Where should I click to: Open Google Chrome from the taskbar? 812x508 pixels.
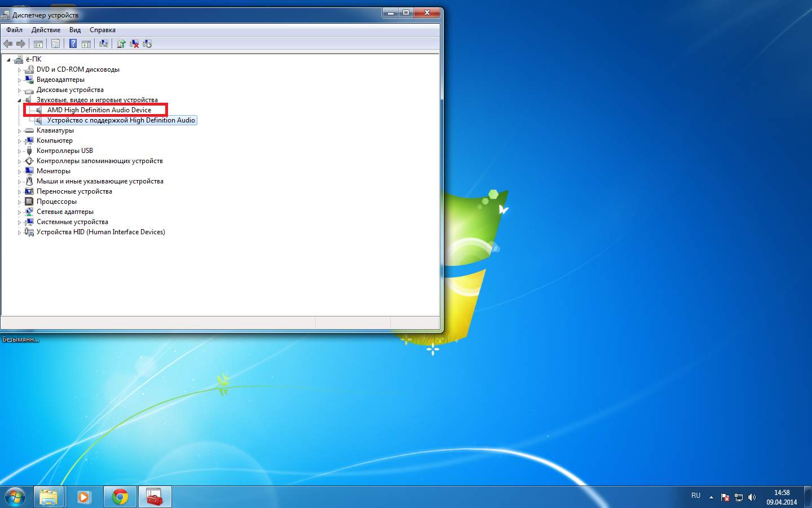point(120,497)
